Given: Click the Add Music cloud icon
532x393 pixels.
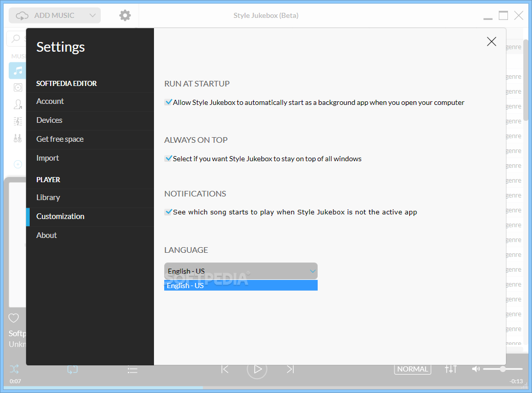Looking at the screenshot, I should (22, 16).
